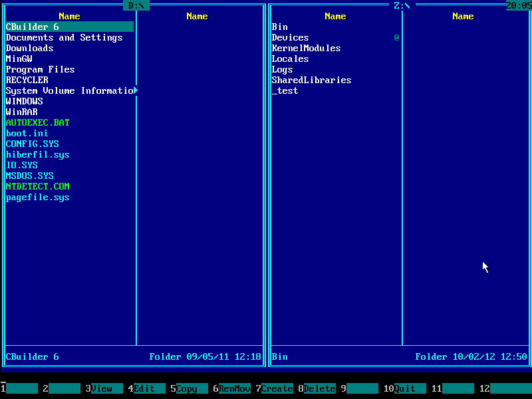Image resolution: width=532 pixels, height=399 pixels.
Task: Select the Locales folder
Action: [x=290, y=59]
